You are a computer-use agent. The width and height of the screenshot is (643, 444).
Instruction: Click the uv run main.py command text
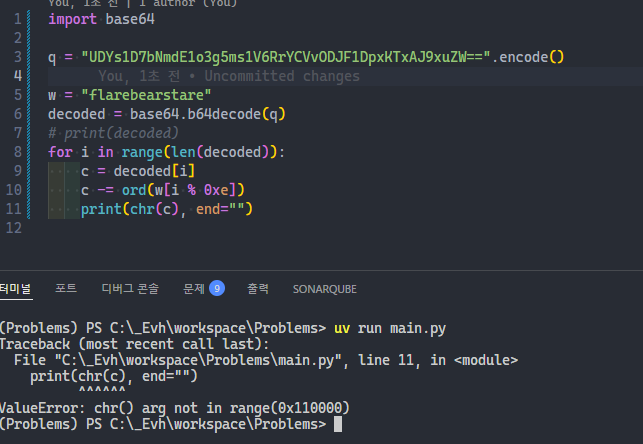pyautogui.click(x=390, y=328)
